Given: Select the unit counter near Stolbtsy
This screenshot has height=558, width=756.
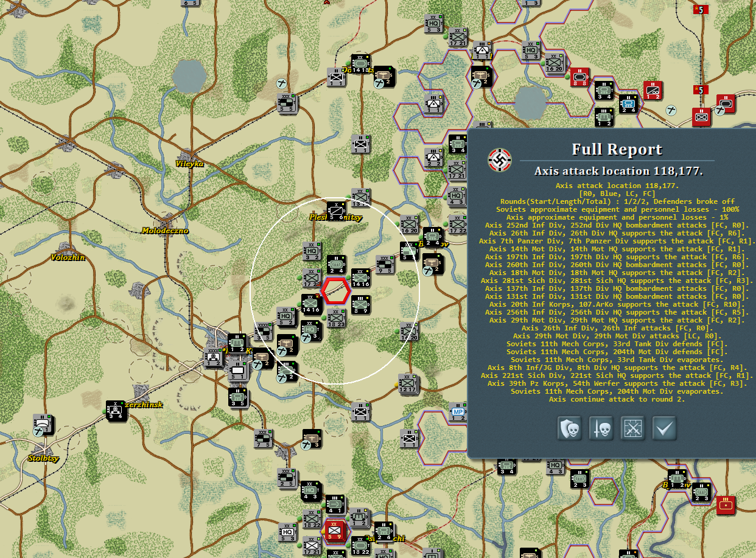Looking at the screenshot, I should pos(43,425).
